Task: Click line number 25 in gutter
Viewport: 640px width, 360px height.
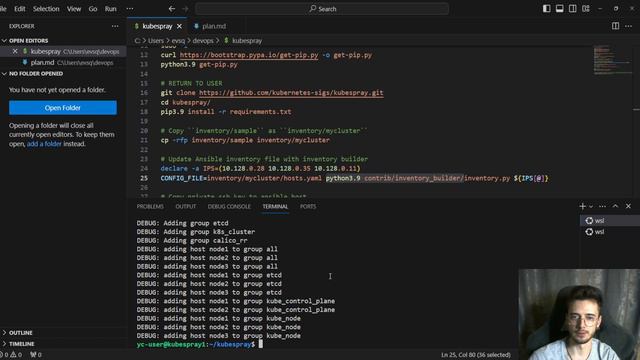Action: pyautogui.click(x=144, y=178)
